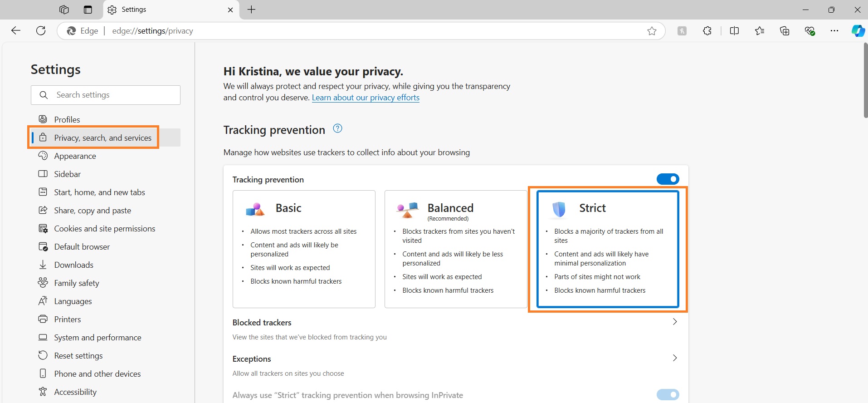Toggle Tracking prevention off
Viewport: 868px width, 403px height.
point(668,179)
